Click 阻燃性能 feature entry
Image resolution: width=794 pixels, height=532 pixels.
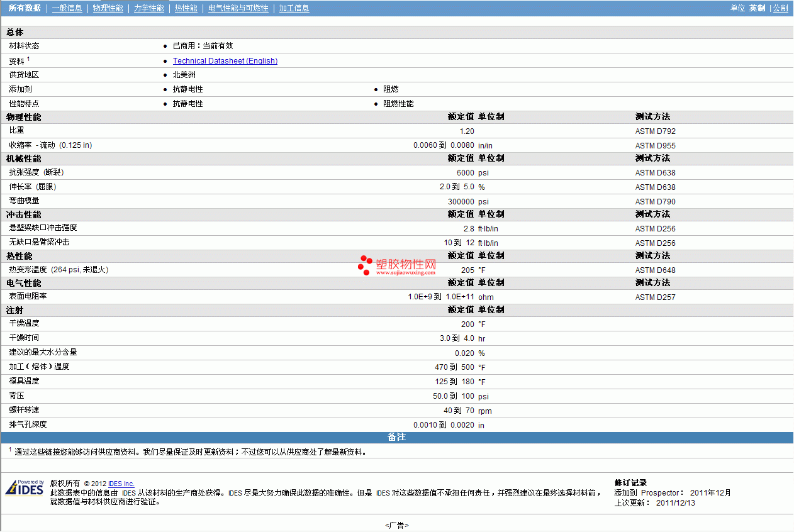[x=398, y=104]
